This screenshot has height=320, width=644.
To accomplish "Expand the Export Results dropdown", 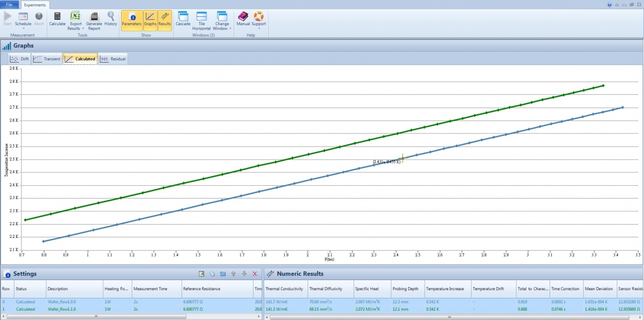I will click(76, 21).
